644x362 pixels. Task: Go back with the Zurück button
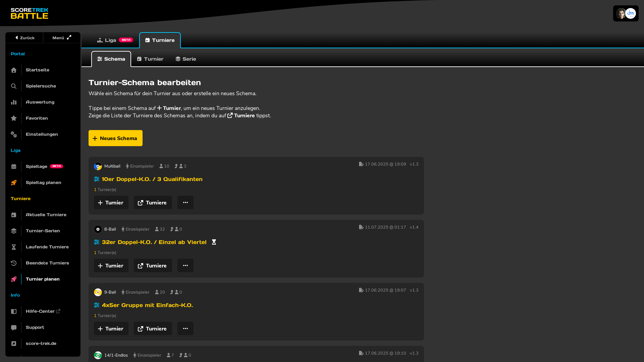25,38
